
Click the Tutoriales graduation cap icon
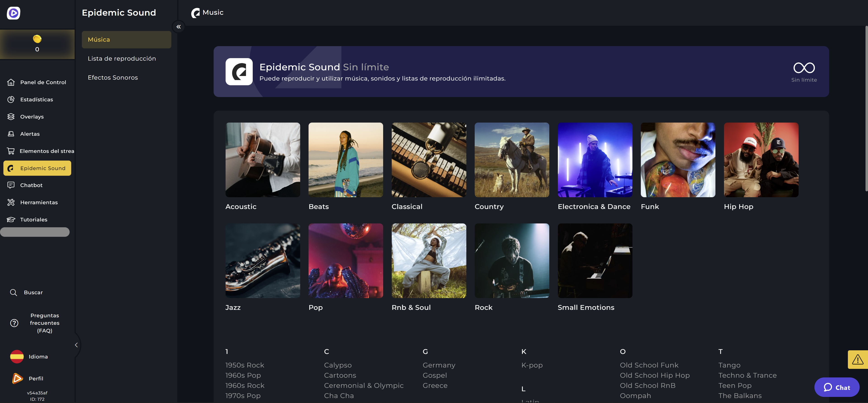click(x=11, y=220)
